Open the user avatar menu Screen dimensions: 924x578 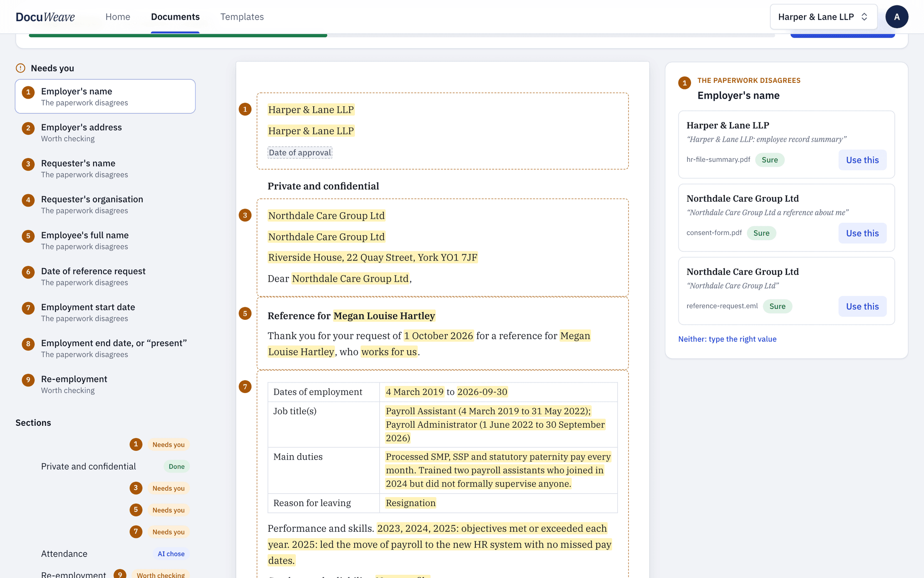[897, 17]
